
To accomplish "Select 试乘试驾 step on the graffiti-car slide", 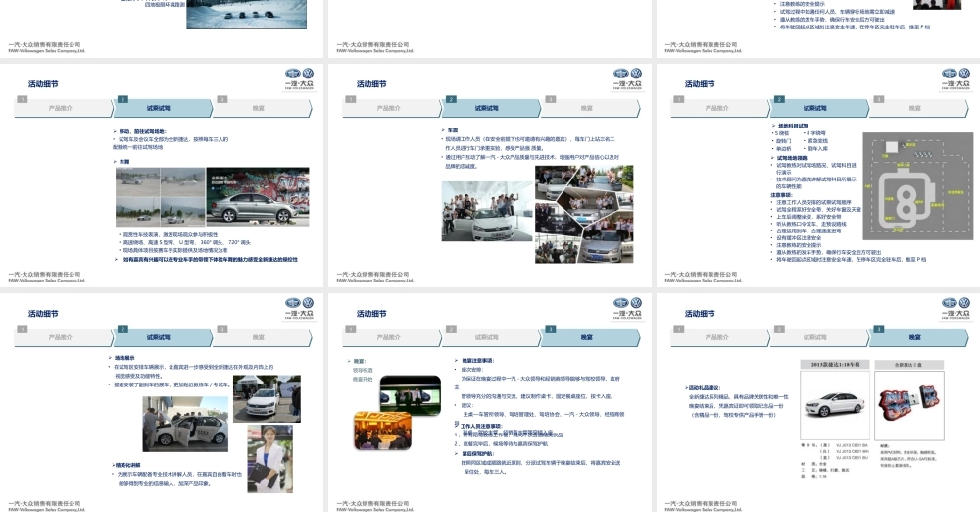I will pyautogui.click(x=162, y=108).
